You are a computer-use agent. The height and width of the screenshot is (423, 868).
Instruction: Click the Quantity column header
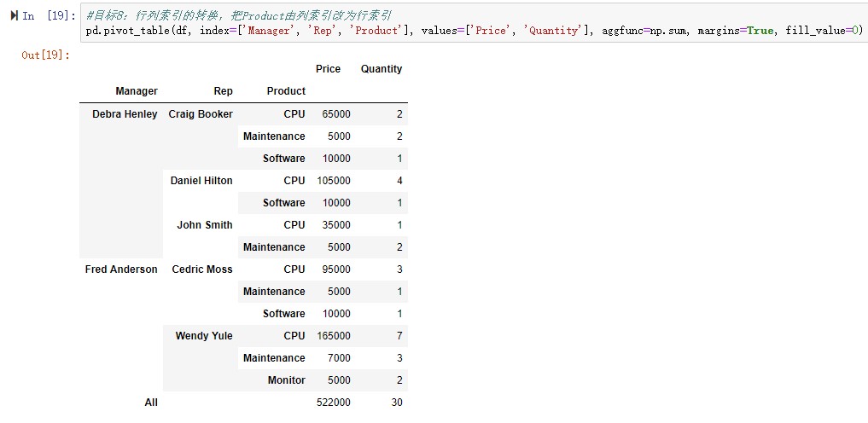382,69
